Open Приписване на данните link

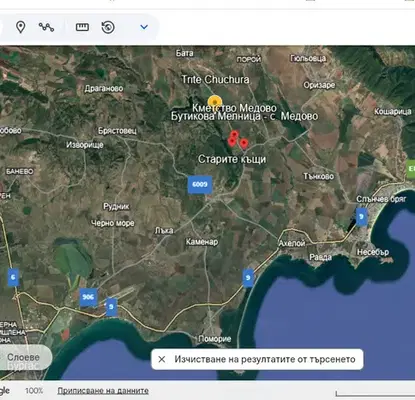click(103, 390)
